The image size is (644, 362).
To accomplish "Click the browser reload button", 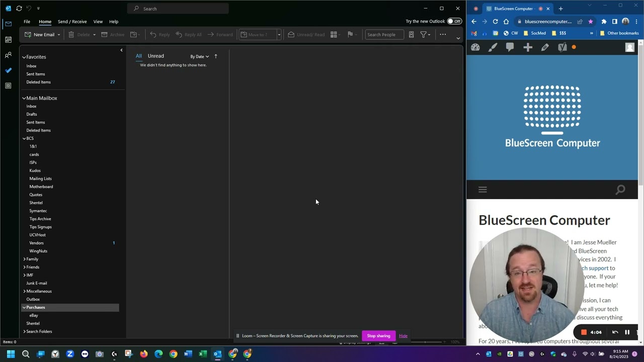I will (495, 22).
